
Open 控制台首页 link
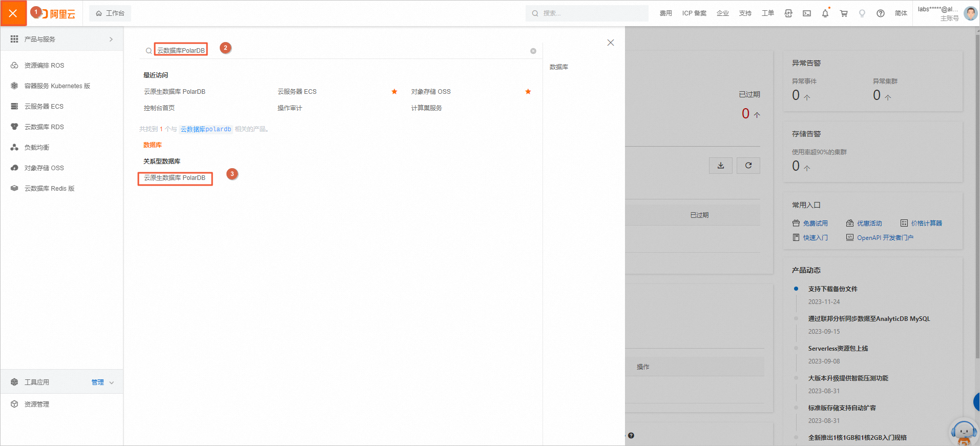point(159,108)
